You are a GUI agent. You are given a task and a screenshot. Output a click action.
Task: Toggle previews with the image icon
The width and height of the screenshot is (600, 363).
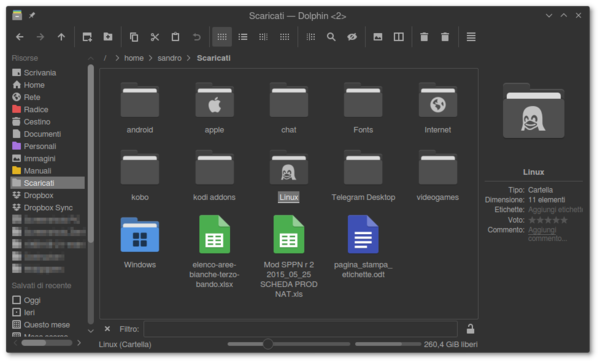coord(378,37)
